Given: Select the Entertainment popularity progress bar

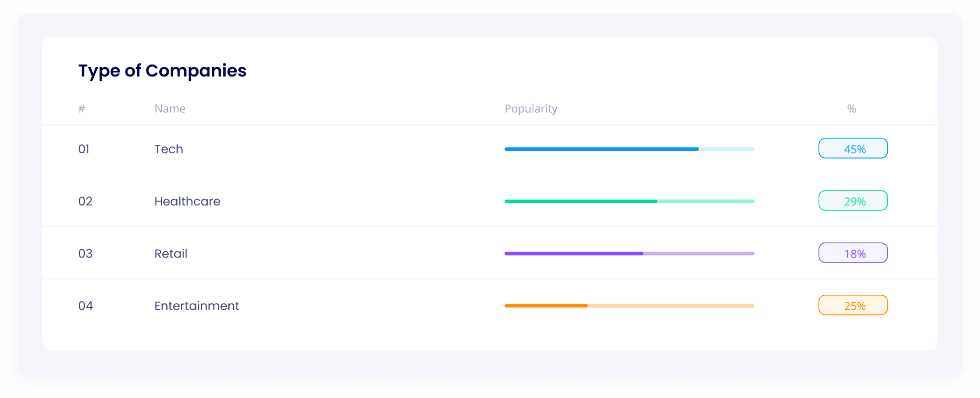Looking at the screenshot, I should click(629, 306).
